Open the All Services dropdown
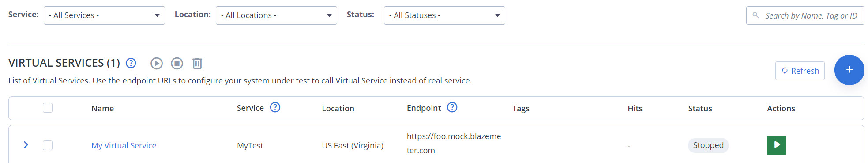 (x=104, y=15)
